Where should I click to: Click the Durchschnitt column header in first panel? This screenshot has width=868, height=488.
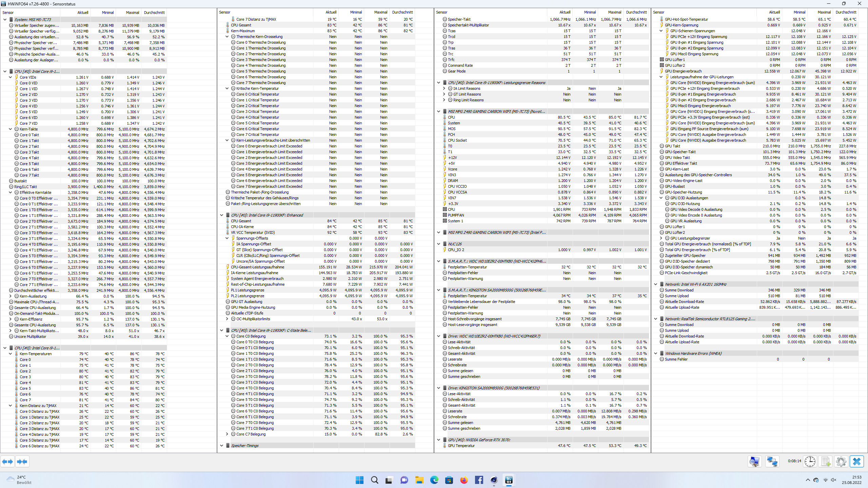point(154,13)
